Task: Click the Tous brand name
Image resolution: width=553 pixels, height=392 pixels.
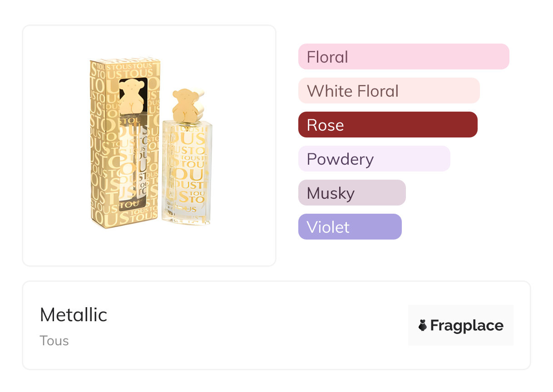Action: [54, 341]
